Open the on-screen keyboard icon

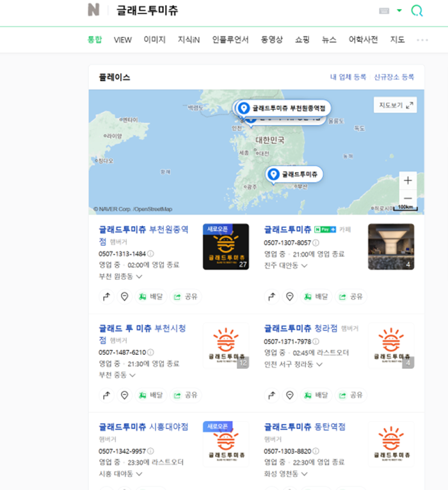pyautogui.click(x=384, y=11)
